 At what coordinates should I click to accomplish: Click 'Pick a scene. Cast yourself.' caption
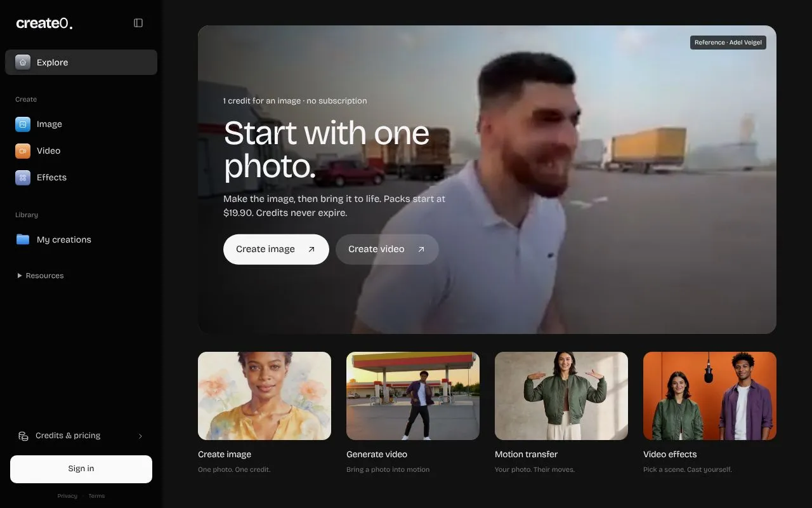coord(688,470)
